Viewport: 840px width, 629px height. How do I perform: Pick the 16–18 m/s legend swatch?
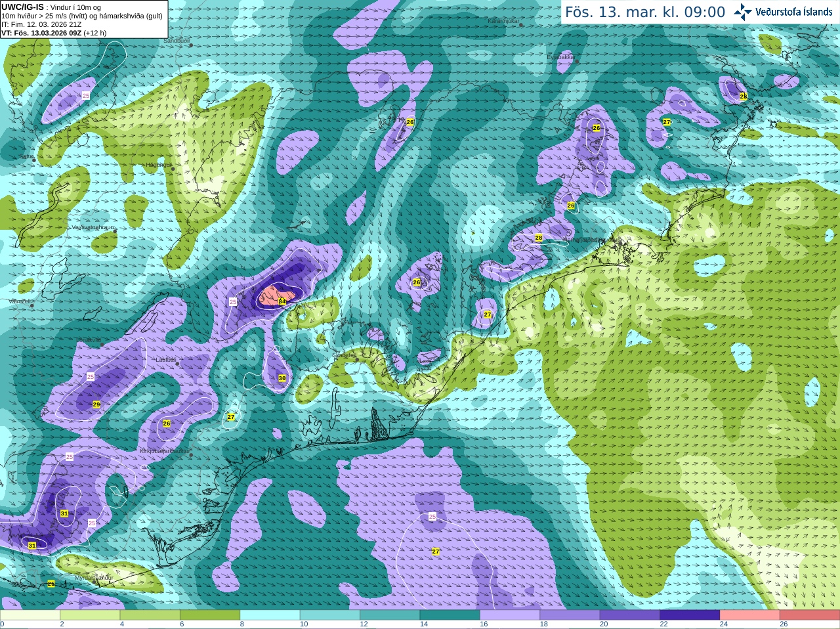pos(510,615)
